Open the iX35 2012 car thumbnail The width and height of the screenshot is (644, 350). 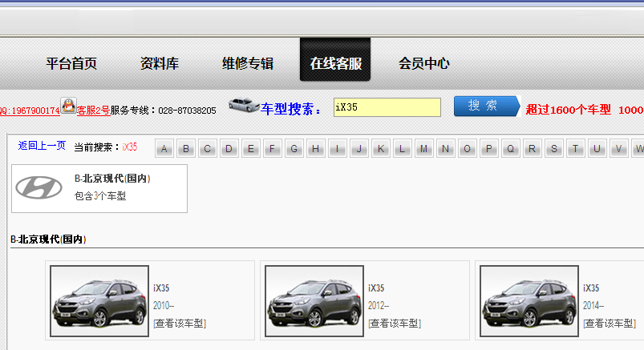point(314,301)
